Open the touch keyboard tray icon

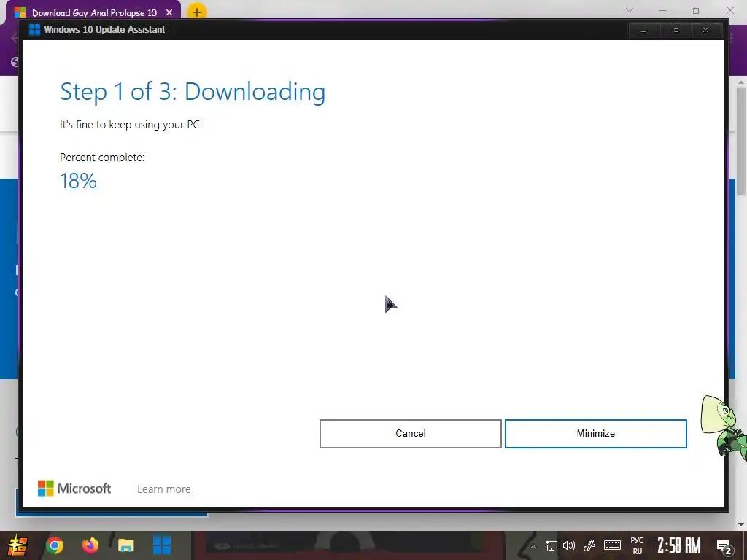pyautogui.click(x=612, y=545)
